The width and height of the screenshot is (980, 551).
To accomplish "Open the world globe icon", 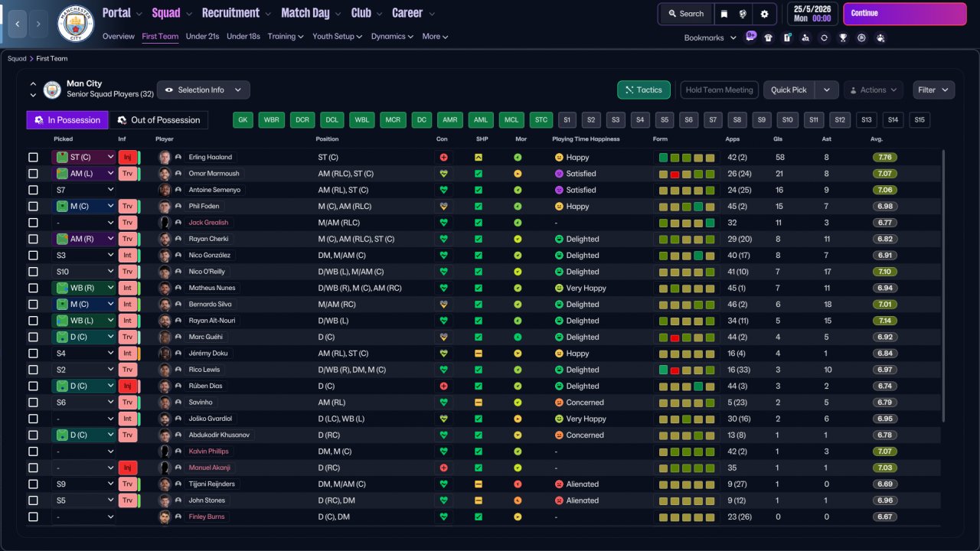I will click(743, 14).
